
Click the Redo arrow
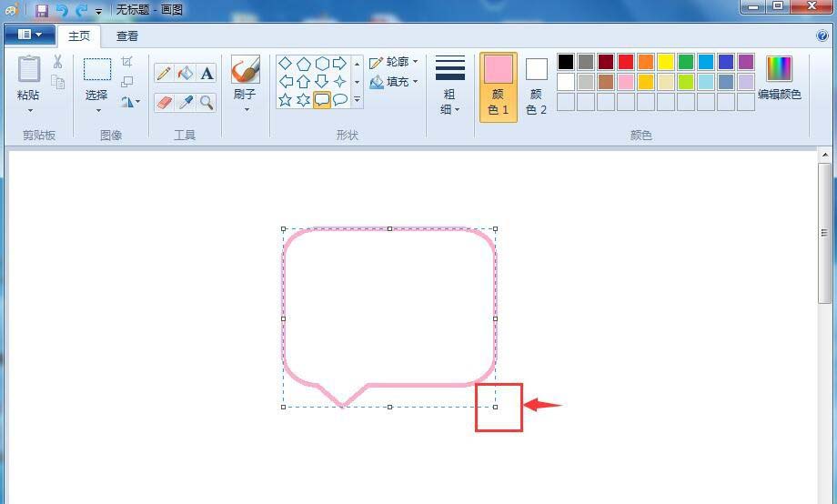coord(81,10)
